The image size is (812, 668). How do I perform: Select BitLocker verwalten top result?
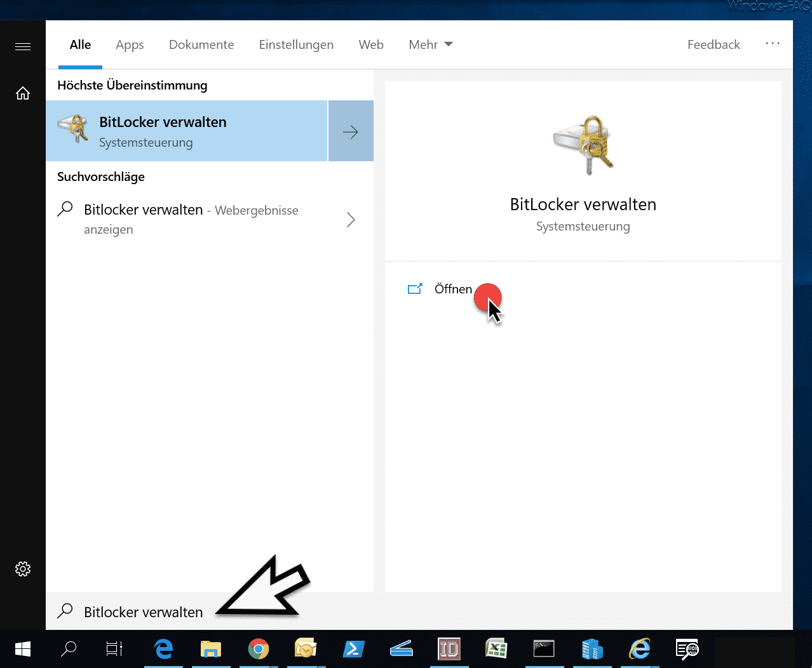coord(187,131)
